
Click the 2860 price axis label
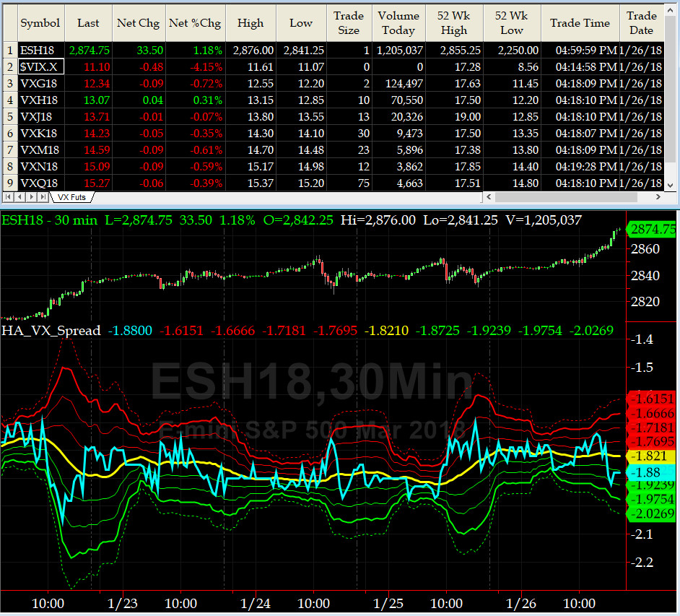(645, 249)
